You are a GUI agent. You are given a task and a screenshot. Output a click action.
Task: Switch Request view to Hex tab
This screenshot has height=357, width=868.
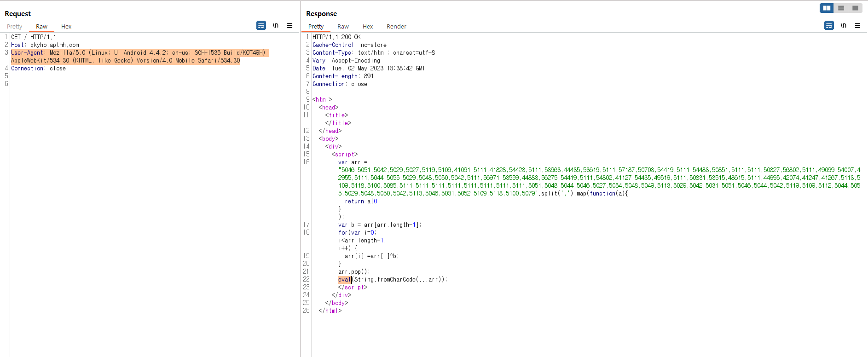[x=66, y=27]
